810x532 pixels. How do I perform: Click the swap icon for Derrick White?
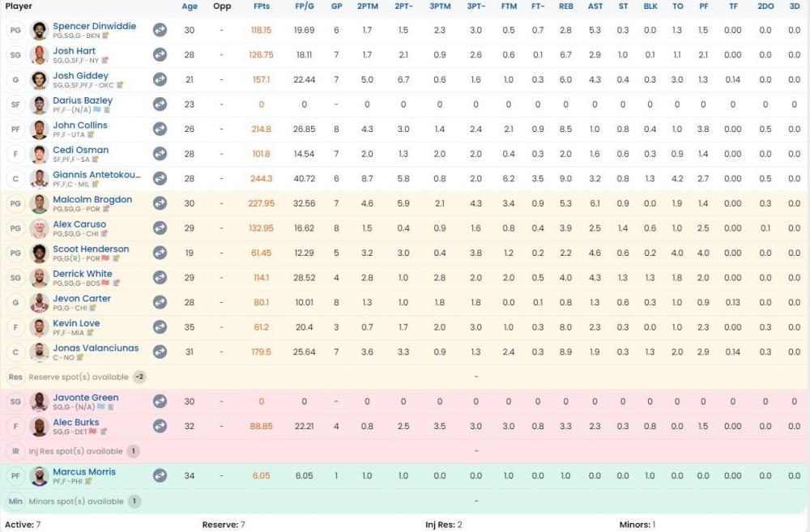coord(160,278)
